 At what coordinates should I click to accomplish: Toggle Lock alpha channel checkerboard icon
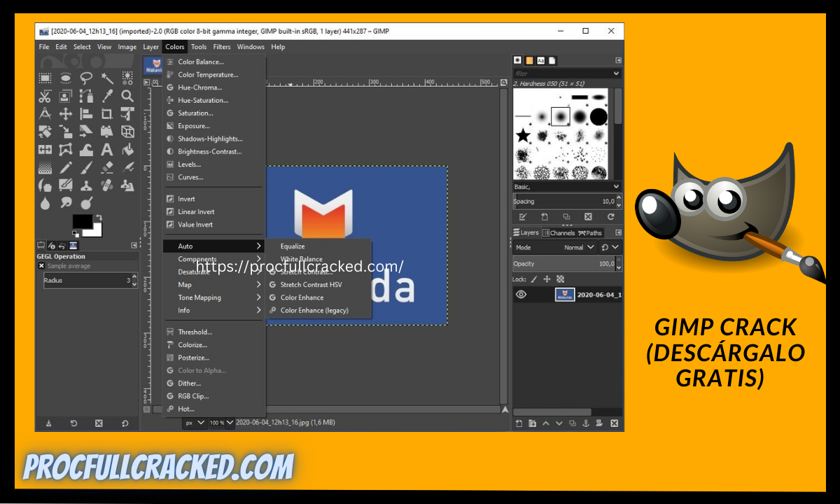(x=560, y=279)
